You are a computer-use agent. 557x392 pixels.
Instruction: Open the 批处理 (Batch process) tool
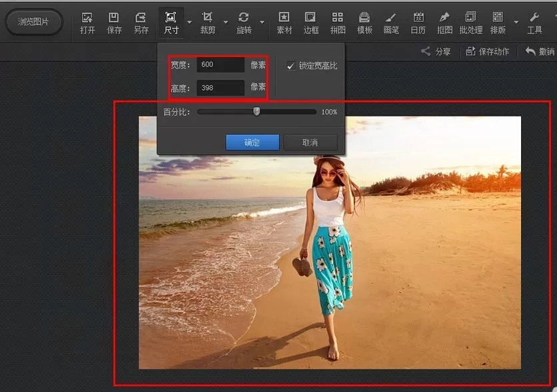(x=470, y=23)
